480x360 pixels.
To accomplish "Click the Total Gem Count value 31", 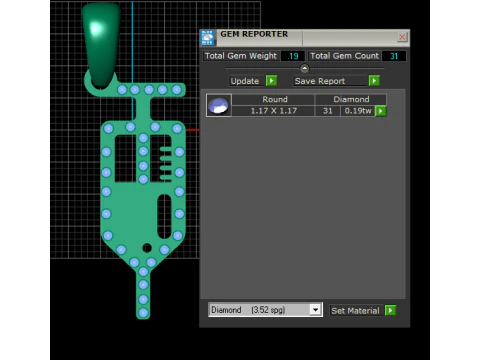I will [x=394, y=56].
